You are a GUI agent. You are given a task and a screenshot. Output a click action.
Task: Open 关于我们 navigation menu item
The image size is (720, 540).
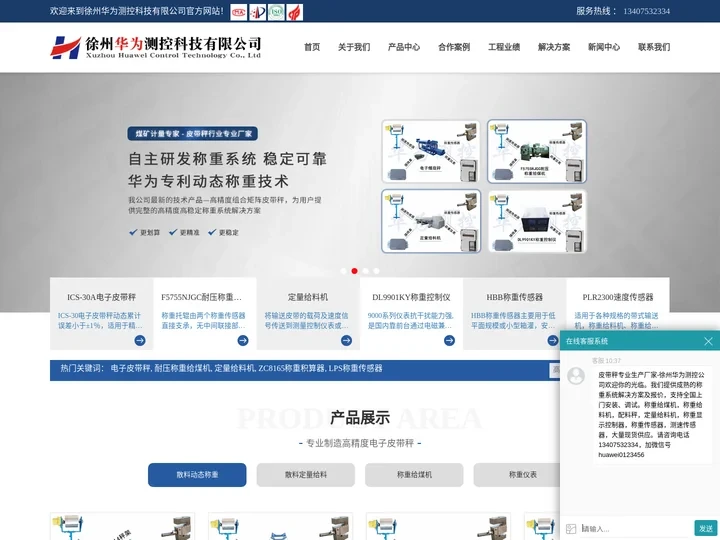tap(354, 47)
